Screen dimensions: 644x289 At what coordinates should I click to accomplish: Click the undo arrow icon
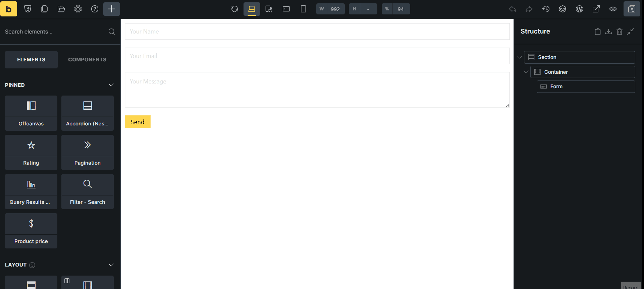[x=513, y=9]
